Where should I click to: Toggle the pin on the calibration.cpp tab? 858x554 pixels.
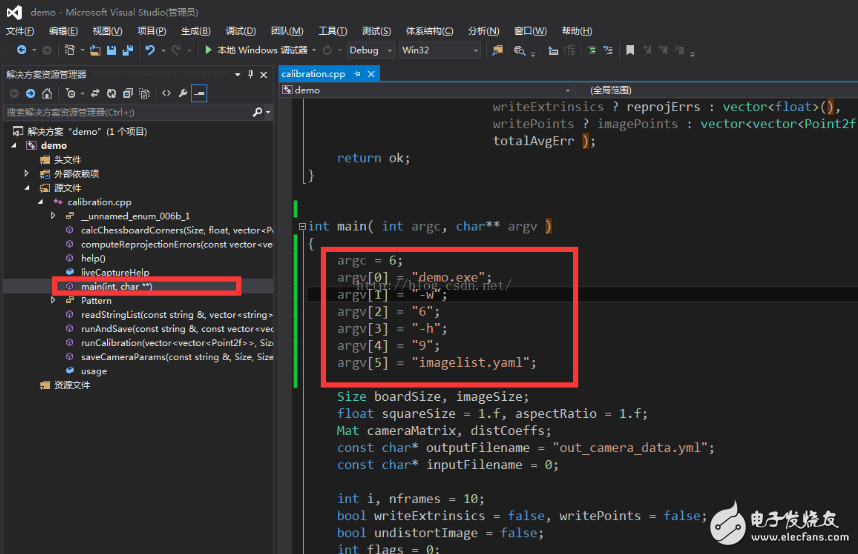[357, 74]
